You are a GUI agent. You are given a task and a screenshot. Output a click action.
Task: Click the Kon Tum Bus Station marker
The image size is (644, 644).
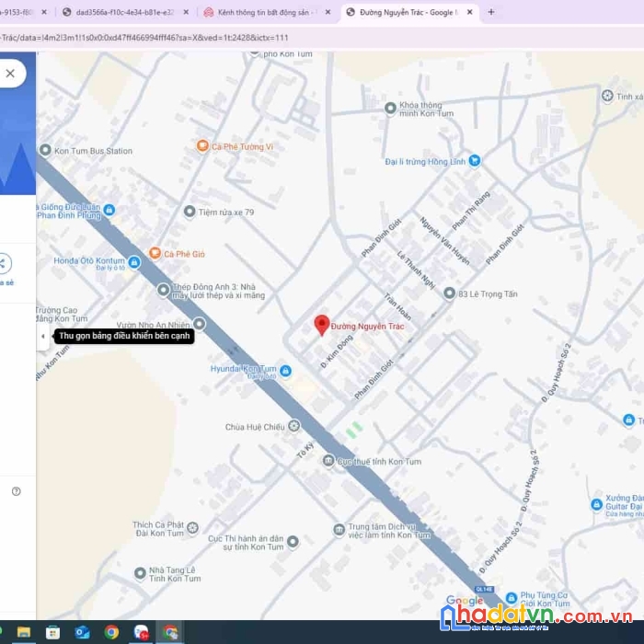45,150
